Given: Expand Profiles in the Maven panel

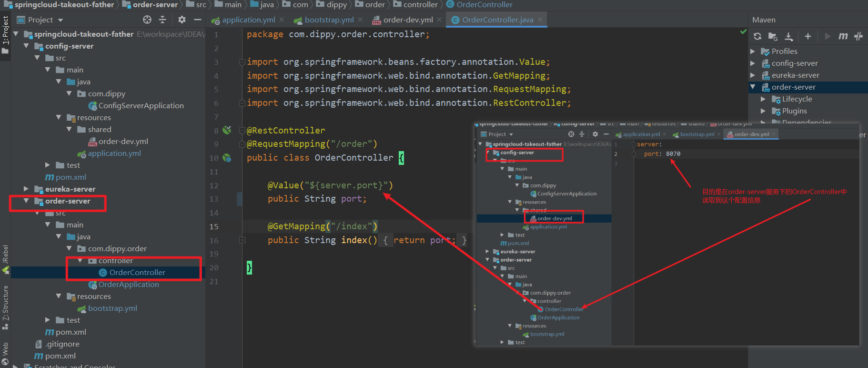Looking at the screenshot, I should click(x=753, y=51).
